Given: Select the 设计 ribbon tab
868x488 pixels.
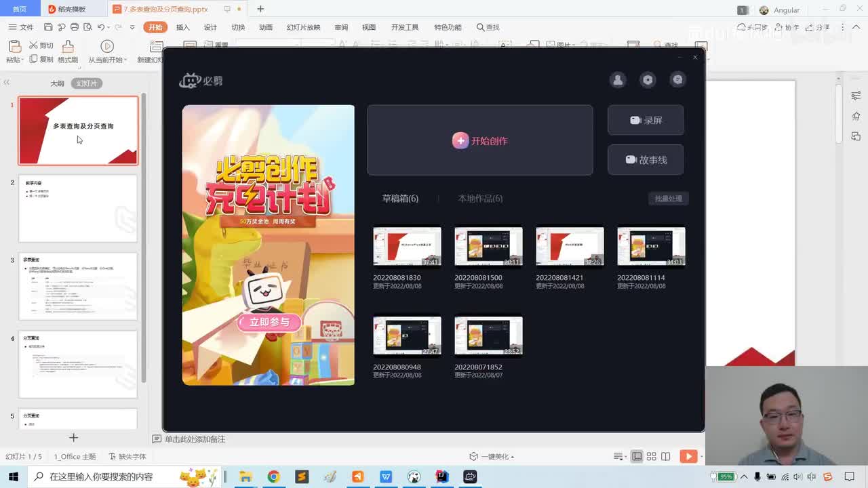Looking at the screenshot, I should click(211, 27).
